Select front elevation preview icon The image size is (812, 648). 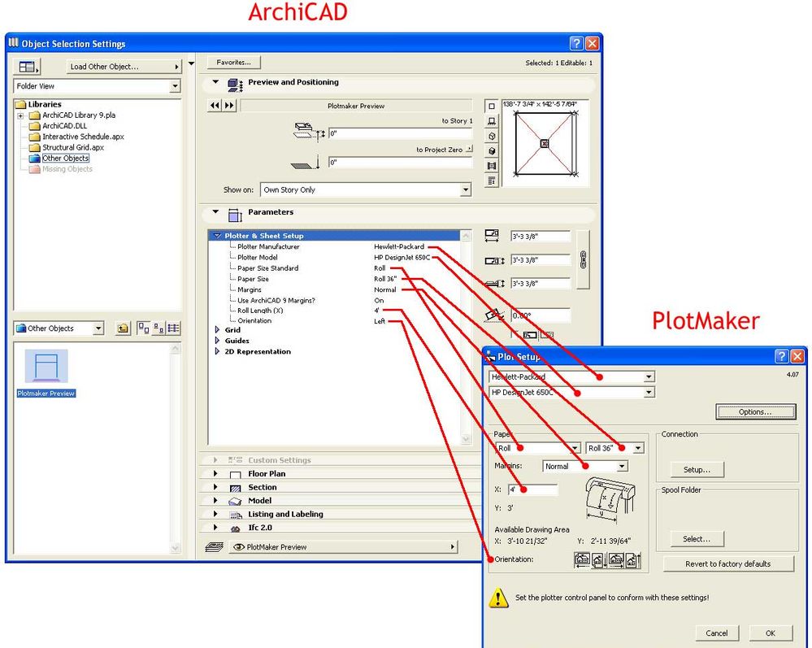click(492, 121)
